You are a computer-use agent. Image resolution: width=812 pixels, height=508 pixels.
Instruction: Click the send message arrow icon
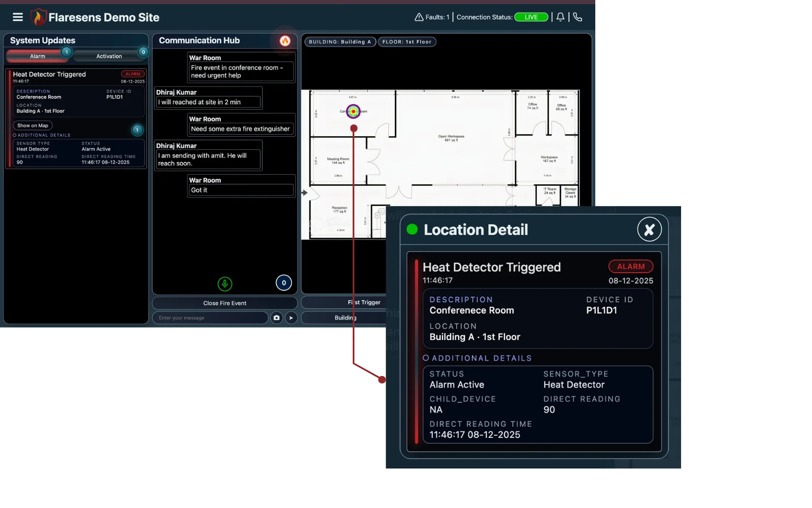pos(291,317)
